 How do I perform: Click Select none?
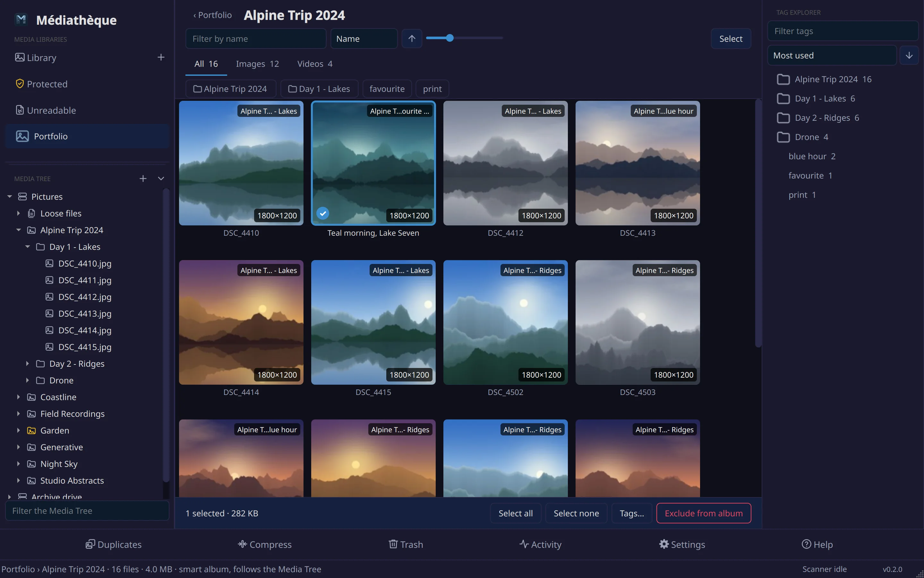576,513
